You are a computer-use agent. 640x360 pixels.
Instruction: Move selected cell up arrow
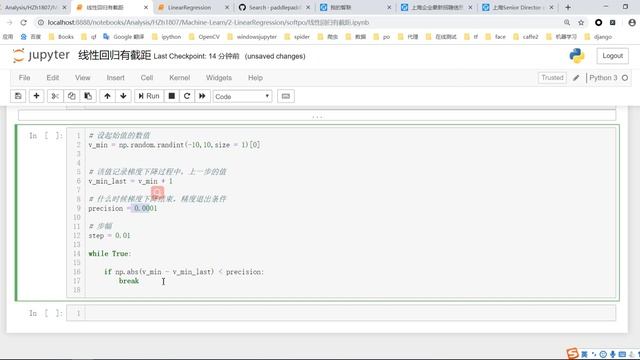click(x=107, y=96)
